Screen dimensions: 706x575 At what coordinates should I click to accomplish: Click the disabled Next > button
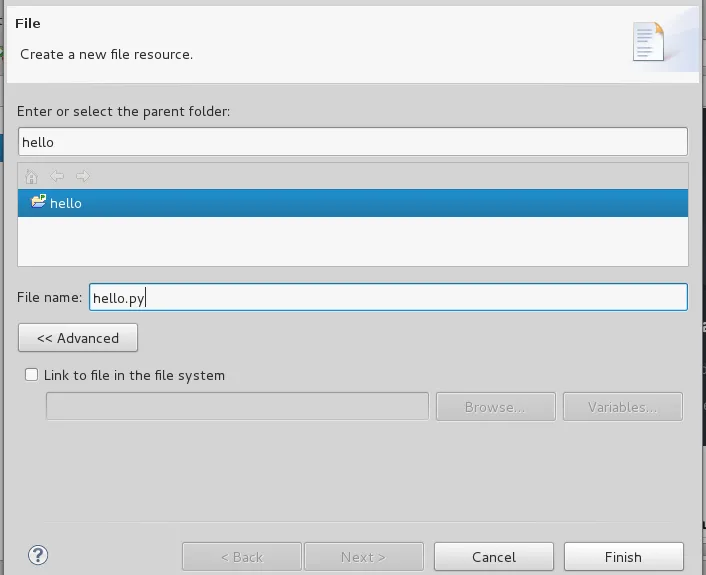pyautogui.click(x=364, y=557)
